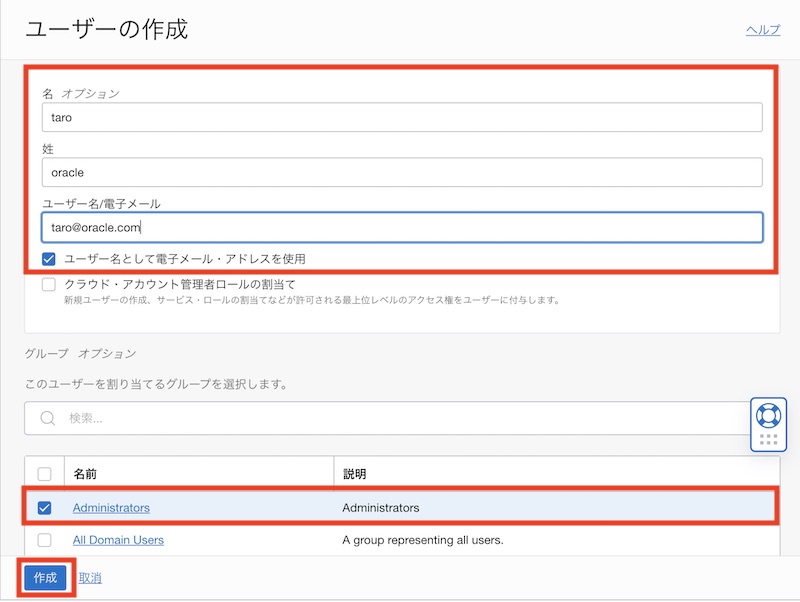Uncheck ユーザー名として電子メール・アドレスを使用
Screen dimensions: 800x602
point(49,258)
